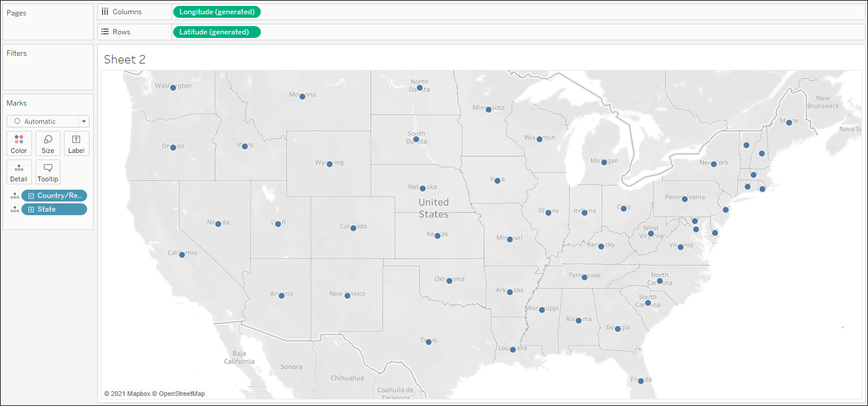Screen dimensions: 868x406
Task: Select the Pennsylvania state mark
Action: tap(685, 199)
